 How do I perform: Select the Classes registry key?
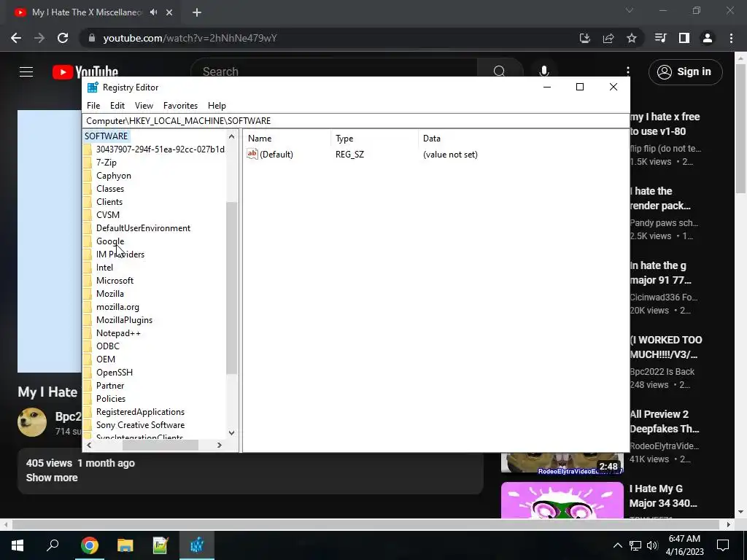click(110, 189)
